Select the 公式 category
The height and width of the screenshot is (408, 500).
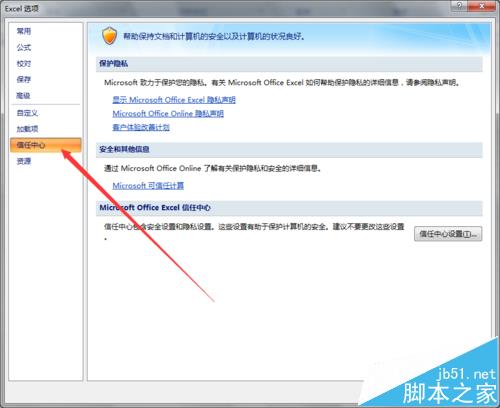tap(24, 47)
